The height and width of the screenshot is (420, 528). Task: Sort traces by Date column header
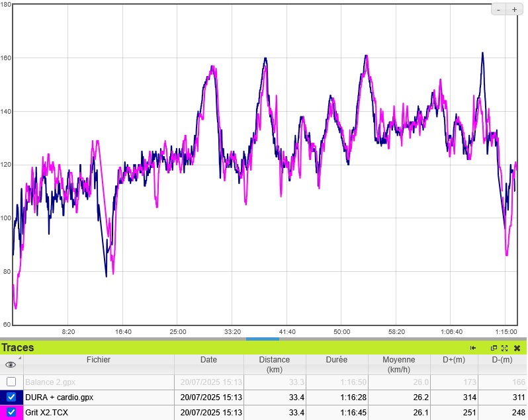click(208, 360)
